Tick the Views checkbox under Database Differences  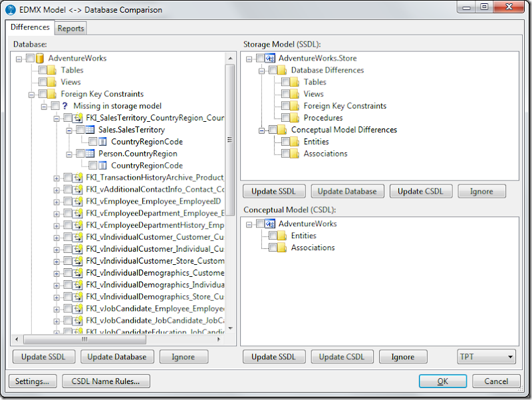[x=286, y=94]
